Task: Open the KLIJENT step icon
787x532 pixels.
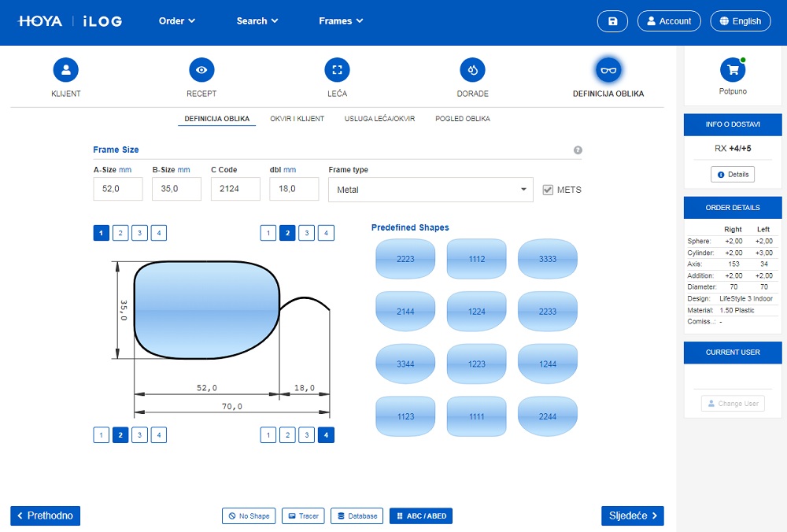Action: 66,70
